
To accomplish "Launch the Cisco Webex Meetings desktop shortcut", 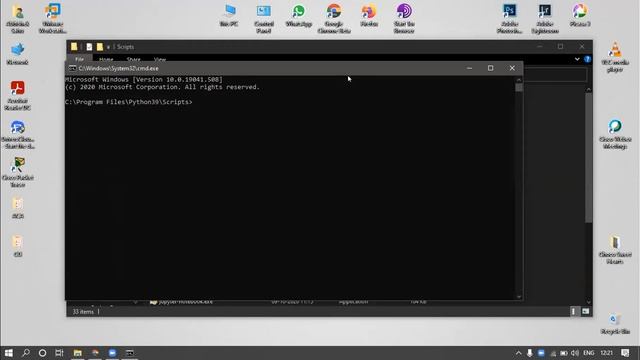I will [x=615, y=134].
